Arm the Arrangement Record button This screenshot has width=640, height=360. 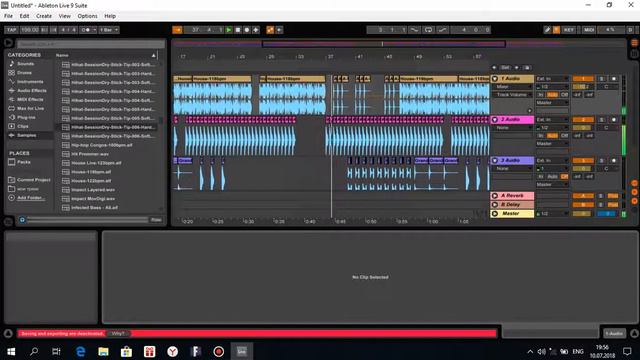(247, 30)
